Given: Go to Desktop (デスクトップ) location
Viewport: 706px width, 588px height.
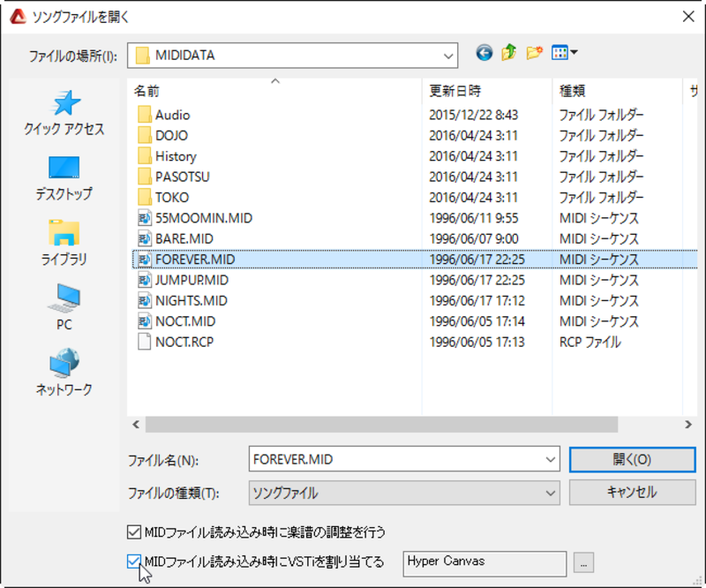Looking at the screenshot, I should click(x=64, y=178).
